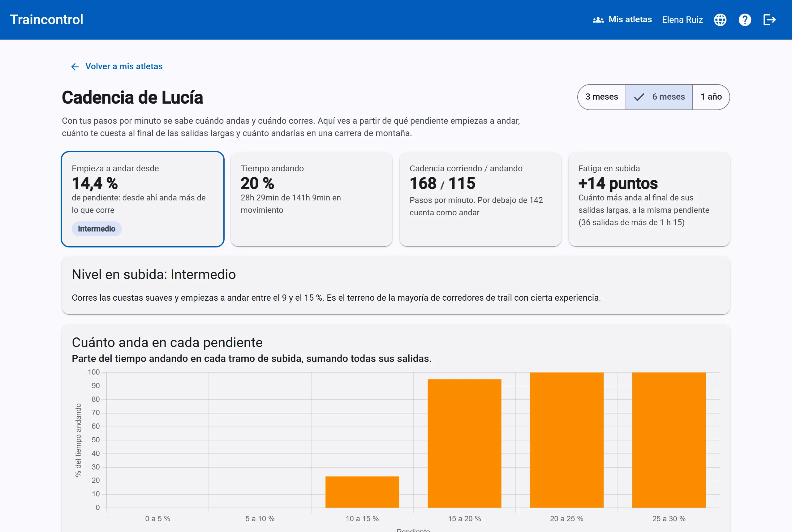Select the 6 meses period
This screenshot has width=792, height=532.
tap(659, 97)
